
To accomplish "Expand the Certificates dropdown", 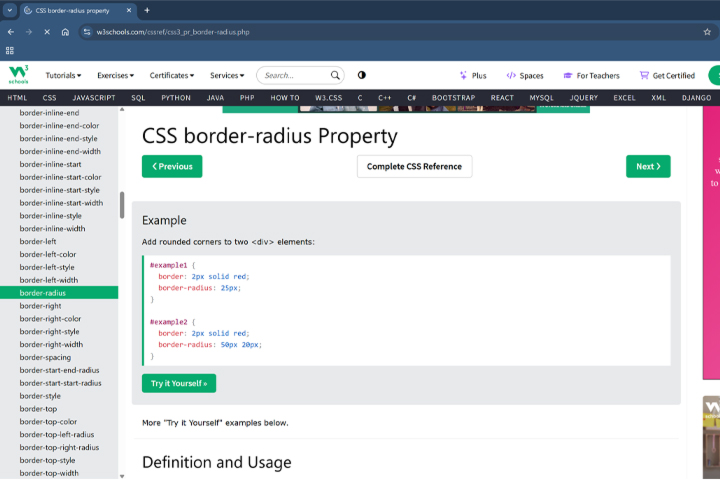I will 172,75.
